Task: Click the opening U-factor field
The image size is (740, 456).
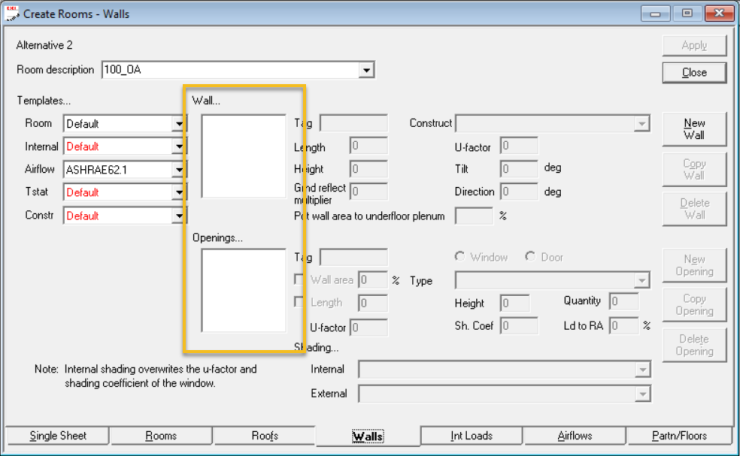Action: point(369,327)
